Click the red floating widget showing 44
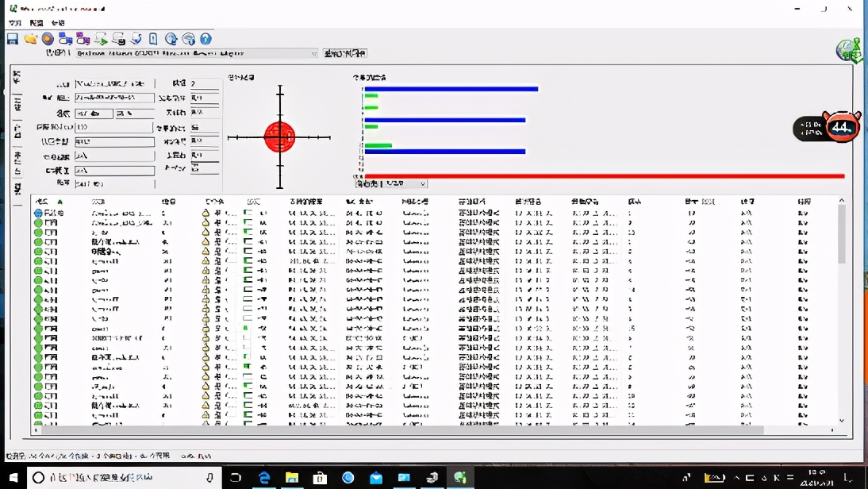This screenshot has width=868, height=489. tap(840, 127)
